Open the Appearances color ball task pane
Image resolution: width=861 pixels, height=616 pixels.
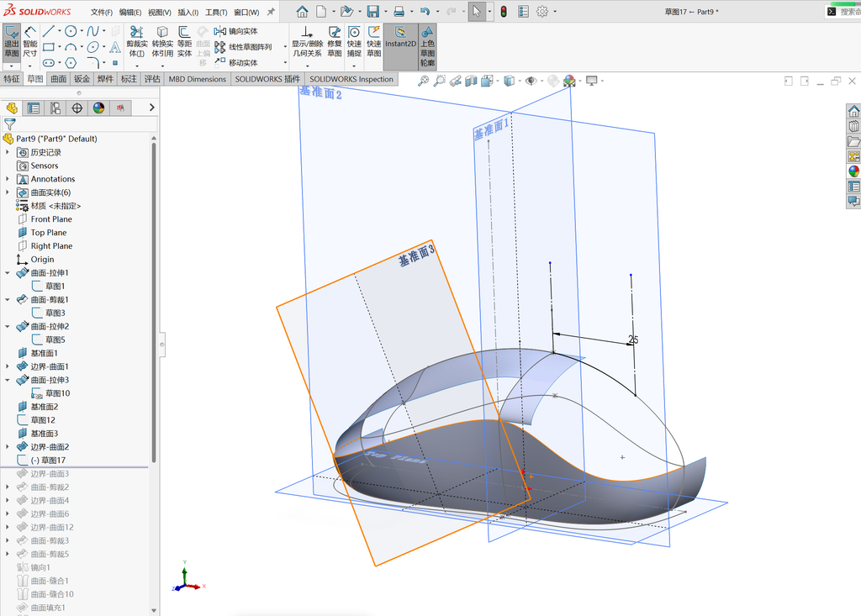pyautogui.click(x=853, y=171)
